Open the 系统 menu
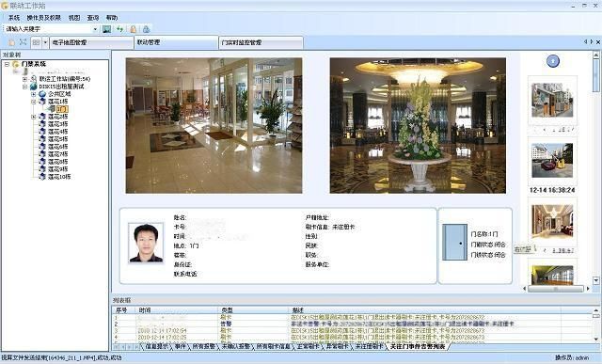 (x=14, y=18)
